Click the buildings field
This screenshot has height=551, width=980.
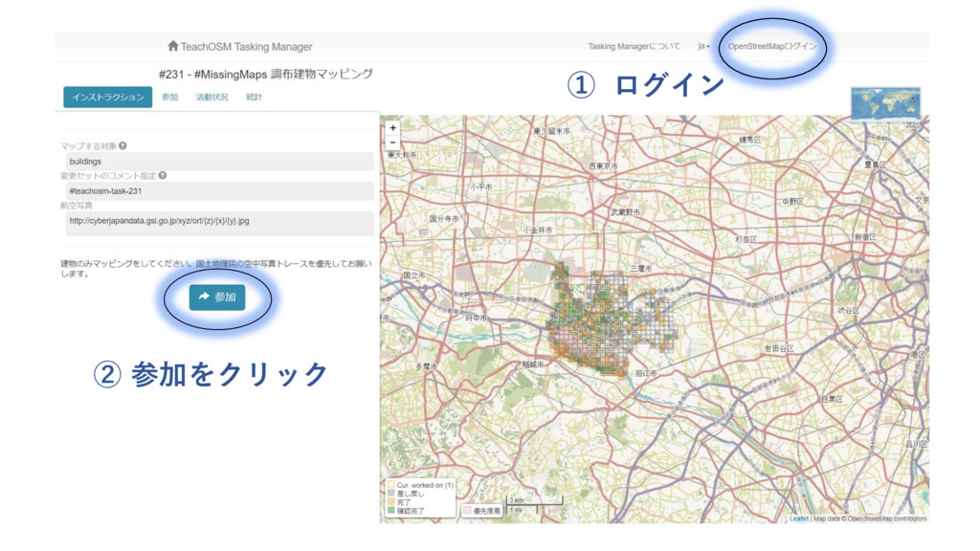pyautogui.click(x=219, y=161)
